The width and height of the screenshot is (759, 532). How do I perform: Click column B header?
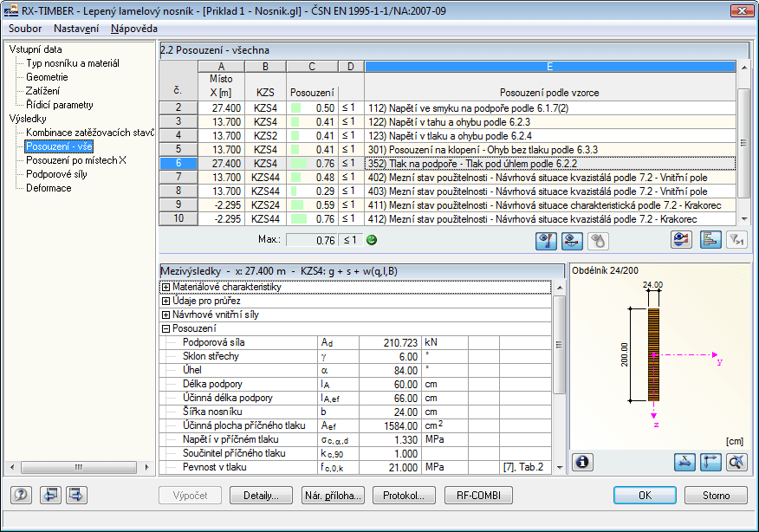pos(265,67)
